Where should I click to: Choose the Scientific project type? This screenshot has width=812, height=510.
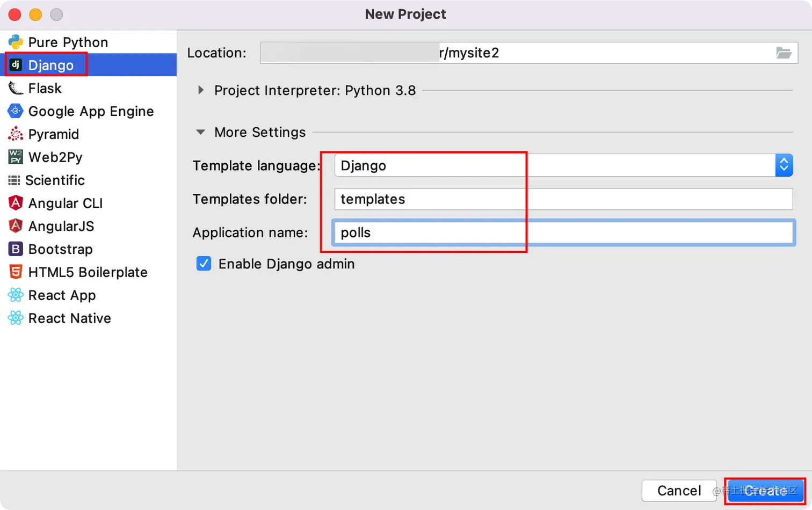tap(55, 180)
